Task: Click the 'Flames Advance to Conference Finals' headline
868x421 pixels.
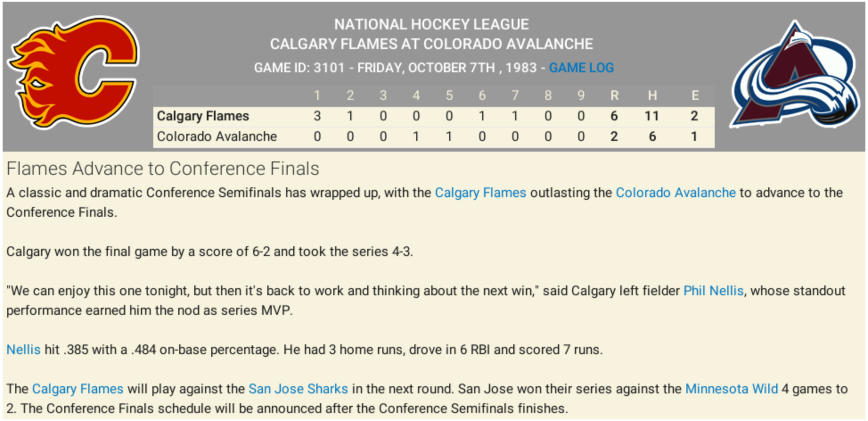Action: (163, 169)
